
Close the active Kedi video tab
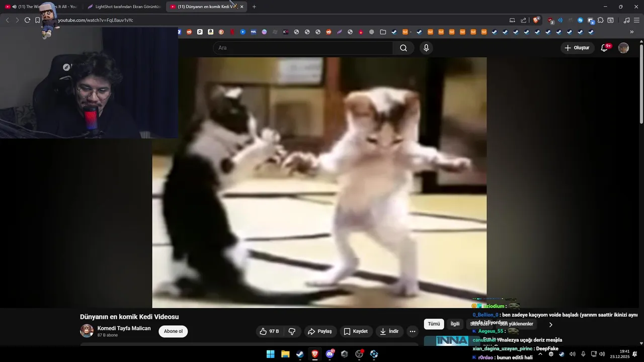(x=242, y=7)
